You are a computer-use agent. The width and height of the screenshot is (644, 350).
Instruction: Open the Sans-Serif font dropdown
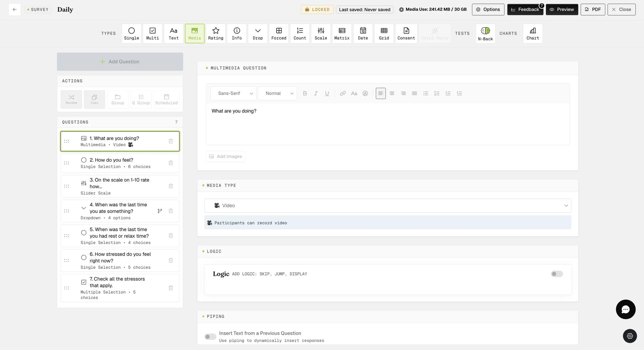(x=233, y=93)
